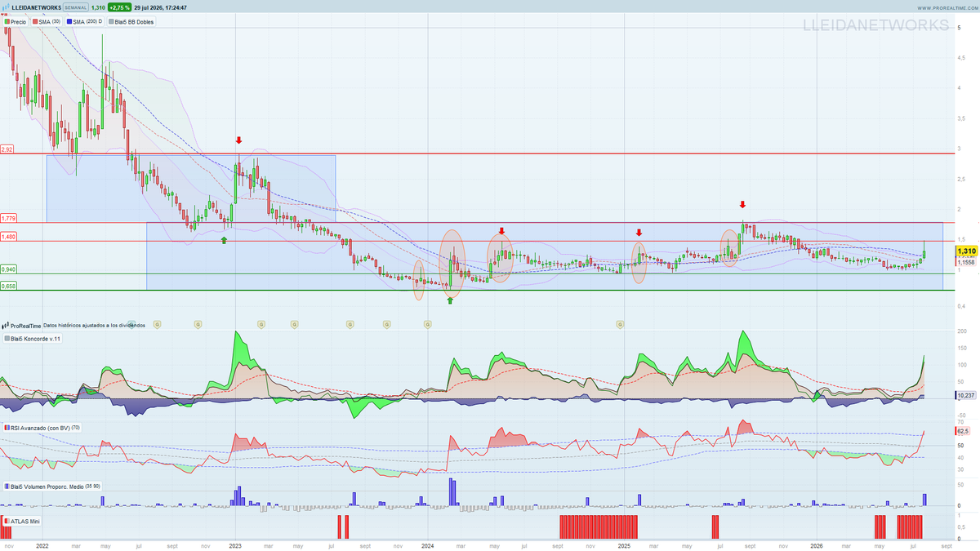Click the 200 value on the Koncorde axis

(x=962, y=332)
